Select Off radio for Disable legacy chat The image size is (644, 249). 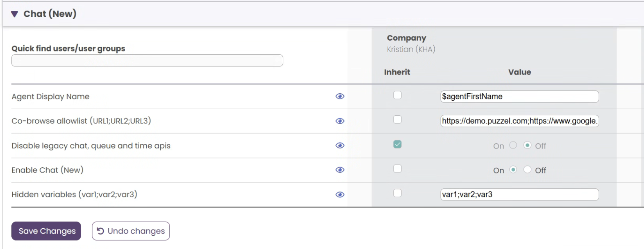click(527, 145)
